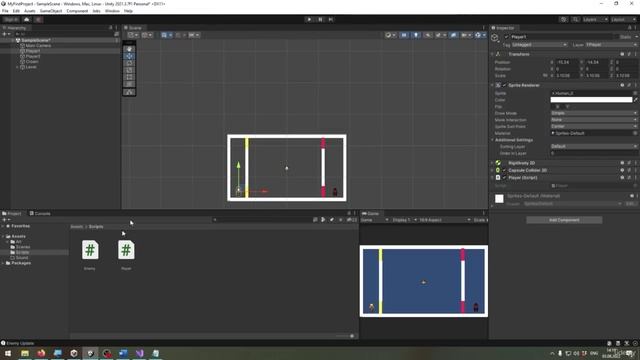Select the Scale tool in Scene toolbar
This screenshot has width=640, height=360.
129,70
